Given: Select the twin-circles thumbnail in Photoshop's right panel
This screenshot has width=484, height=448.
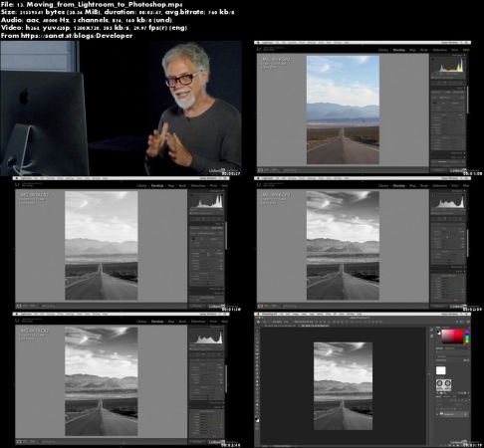Looking at the screenshot, I should click(x=443, y=384).
